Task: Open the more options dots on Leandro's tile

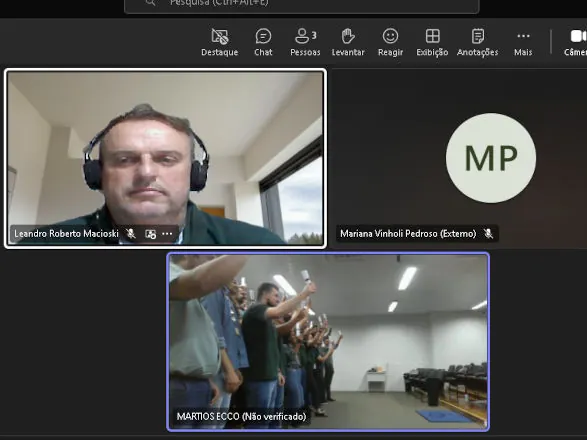Action: [x=167, y=234]
